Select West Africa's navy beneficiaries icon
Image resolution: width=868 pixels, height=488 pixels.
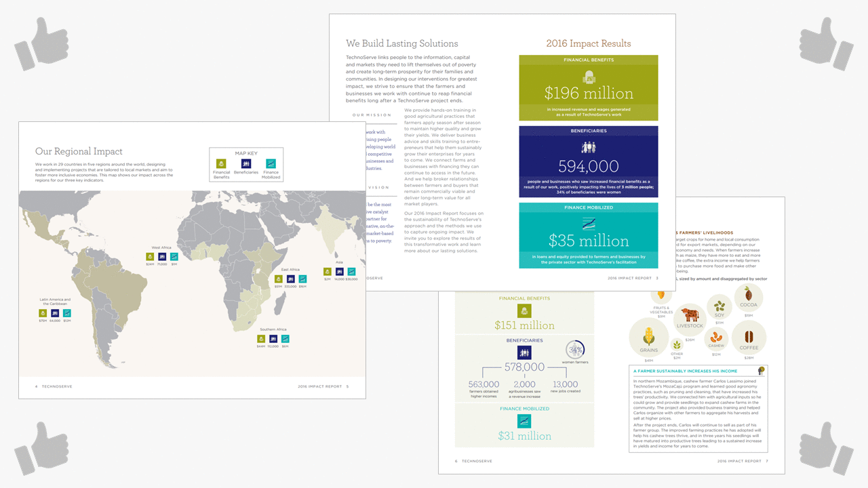click(x=162, y=257)
